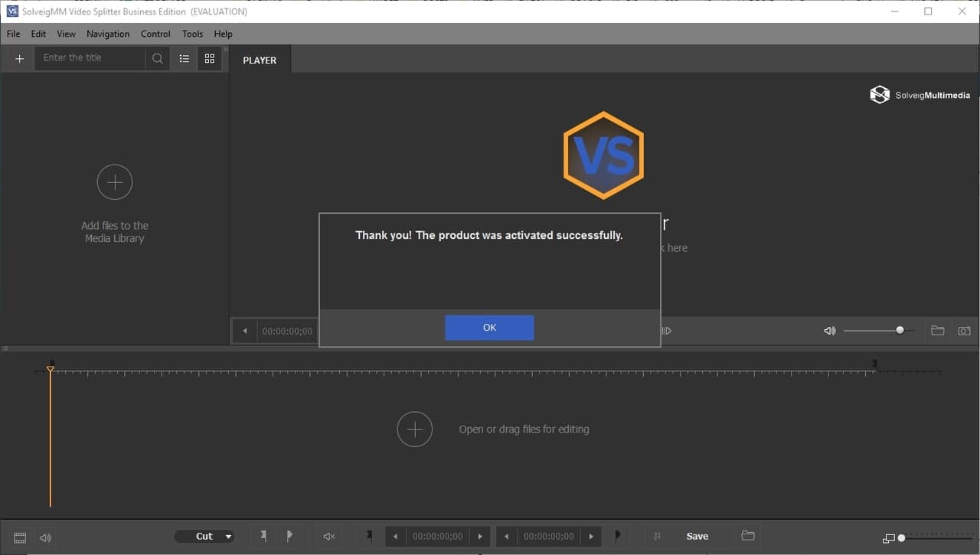The width and height of the screenshot is (980, 555).
Task: Add a marker with the pin icon
Action: (x=263, y=537)
